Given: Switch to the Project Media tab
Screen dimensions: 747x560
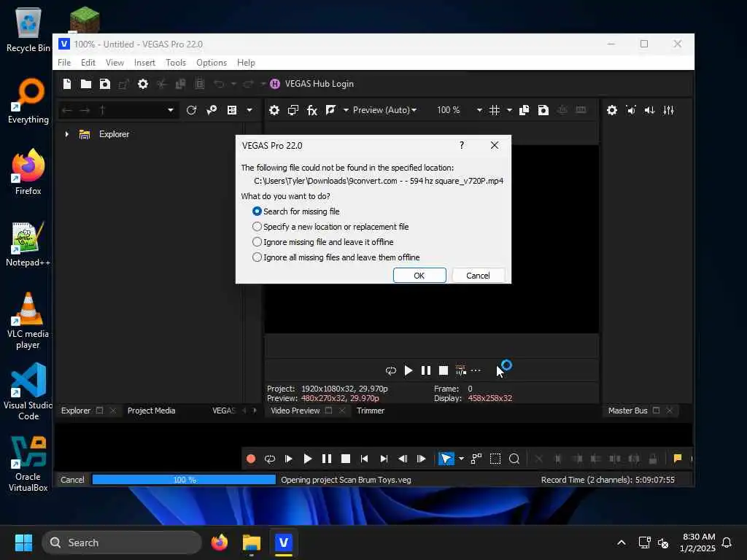Looking at the screenshot, I should [x=152, y=411].
